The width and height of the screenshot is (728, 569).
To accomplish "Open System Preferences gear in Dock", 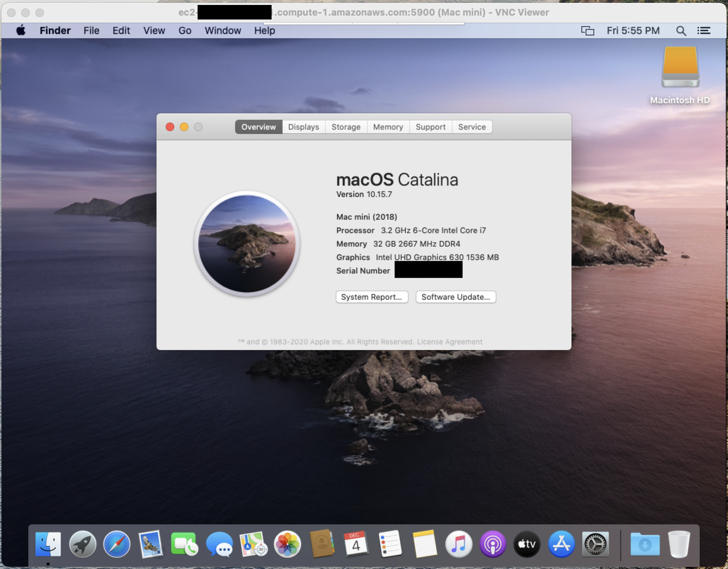I will [596, 544].
